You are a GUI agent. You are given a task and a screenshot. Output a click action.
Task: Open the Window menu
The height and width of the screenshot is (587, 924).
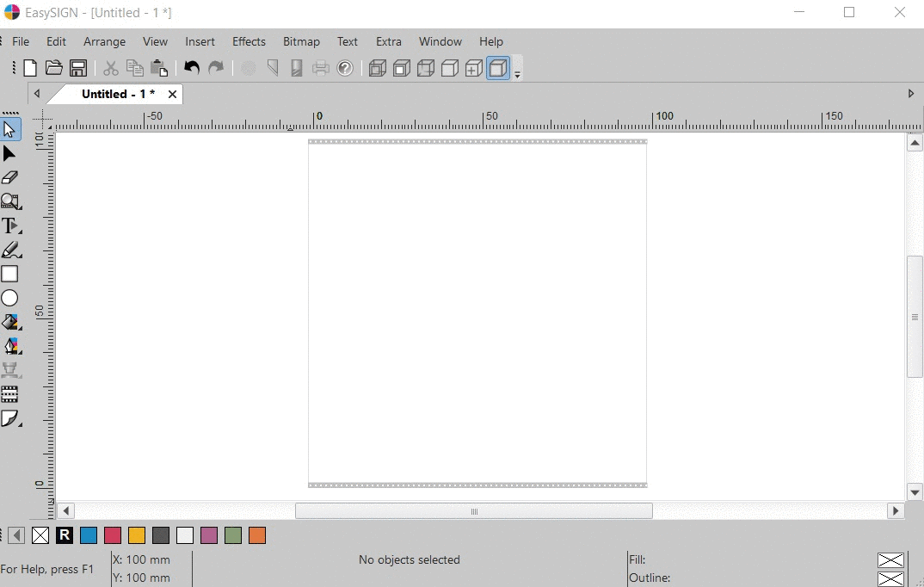tap(440, 42)
